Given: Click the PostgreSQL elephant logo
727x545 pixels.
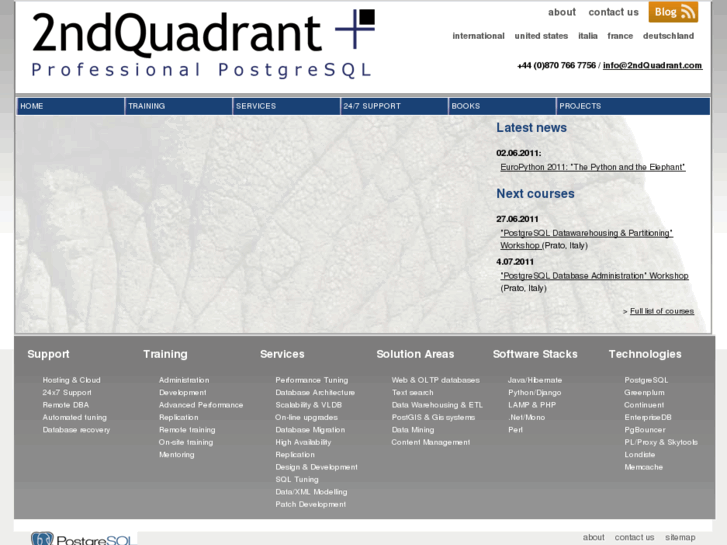Looking at the screenshot, I should 83,539.
